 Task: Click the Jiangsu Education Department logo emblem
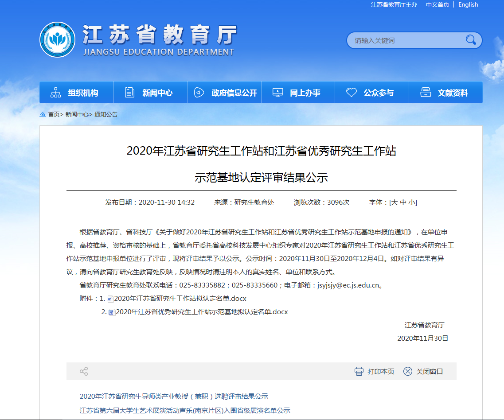tap(57, 39)
